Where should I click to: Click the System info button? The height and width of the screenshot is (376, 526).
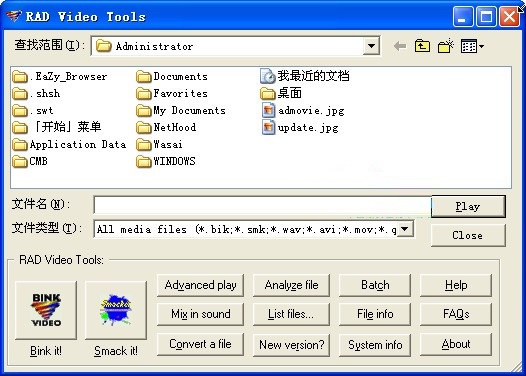(x=375, y=344)
